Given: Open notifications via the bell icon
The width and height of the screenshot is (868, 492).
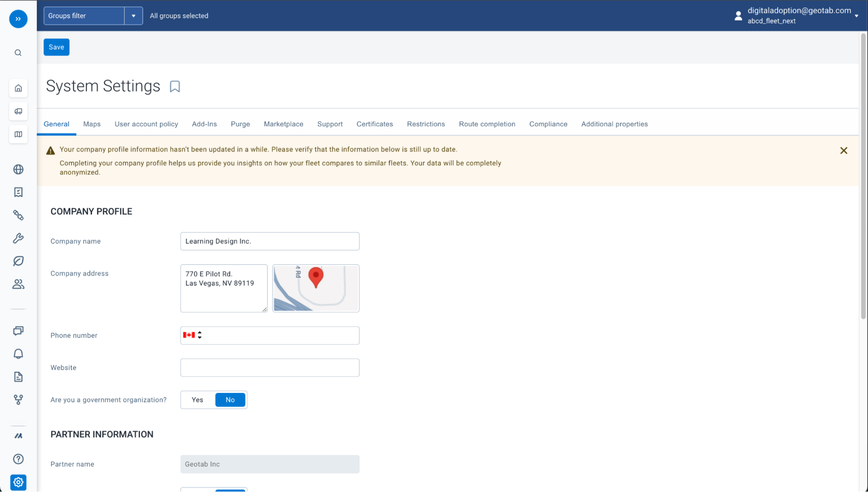Looking at the screenshot, I should click(x=18, y=354).
